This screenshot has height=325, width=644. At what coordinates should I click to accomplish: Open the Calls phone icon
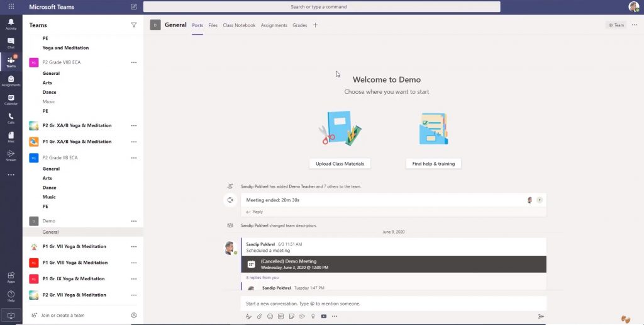click(x=11, y=118)
